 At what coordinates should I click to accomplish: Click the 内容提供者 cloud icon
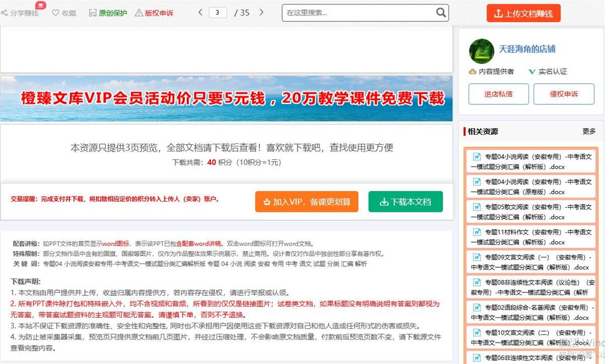click(x=472, y=71)
